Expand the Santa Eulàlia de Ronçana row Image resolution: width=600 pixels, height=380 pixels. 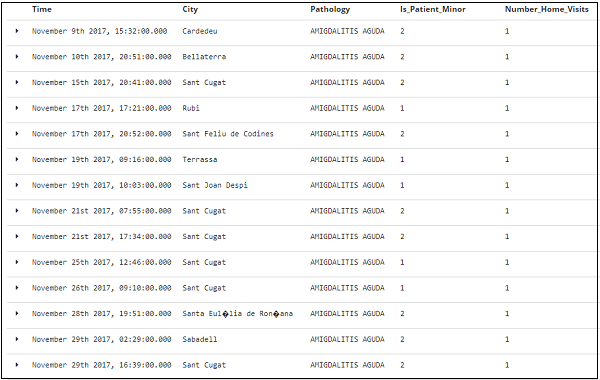[17, 313]
